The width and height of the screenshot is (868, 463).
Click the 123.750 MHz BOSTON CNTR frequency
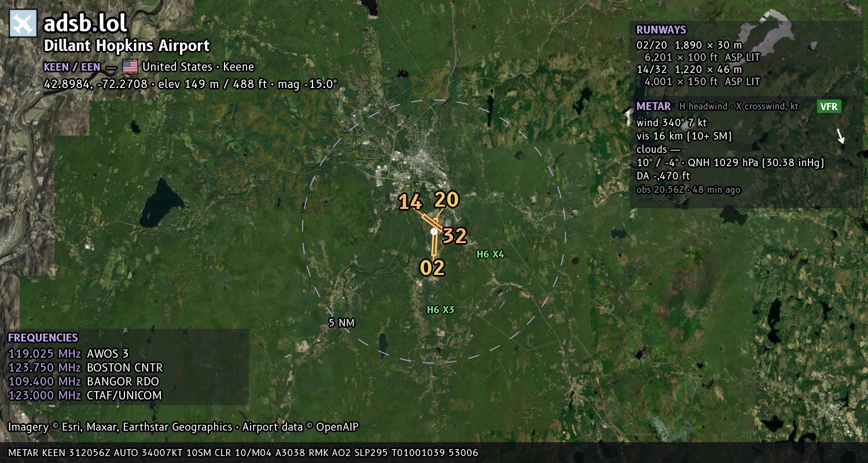click(86, 368)
